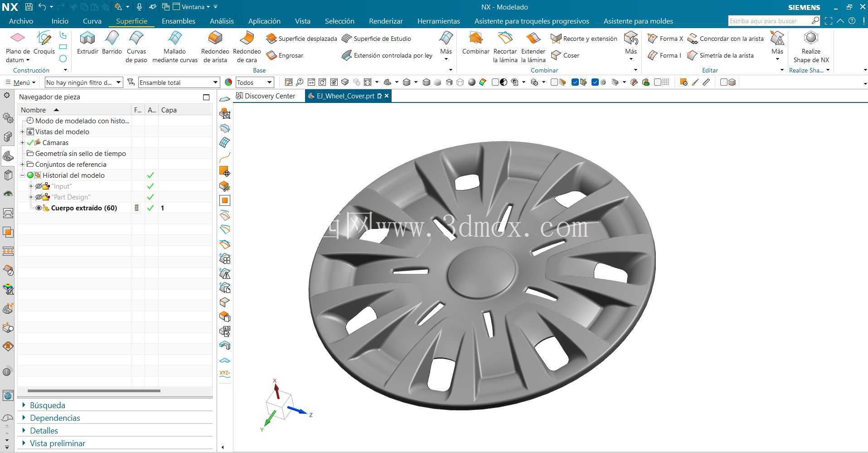This screenshot has width=868, height=453.
Task: Sort tree by Nombre column header
Action: pos(74,110)
